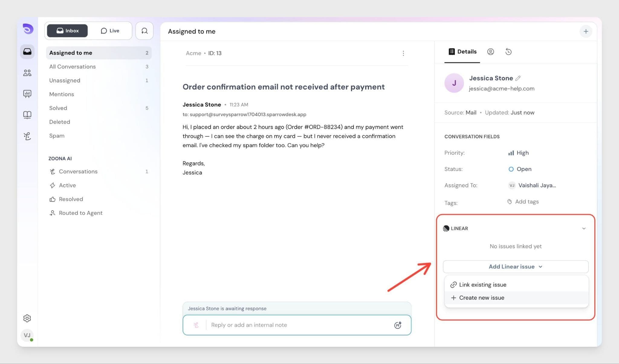
Task: Click the settings gear icon
Action: click(27, 318)
